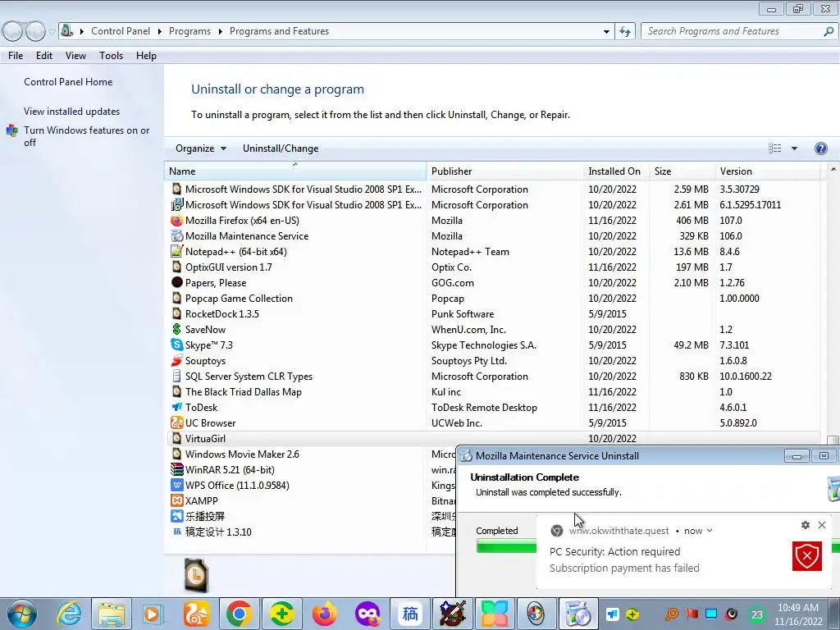Dismiss the PC Security notification
The width and height of the screenshot is (840, 630).
point(822,525)
